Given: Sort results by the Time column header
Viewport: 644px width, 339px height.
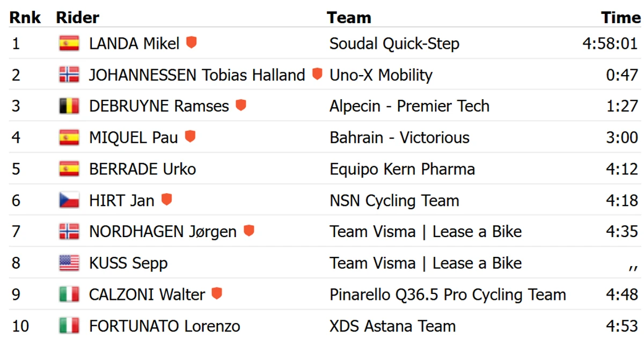Looking at the screenshot, I should (621, 17).
